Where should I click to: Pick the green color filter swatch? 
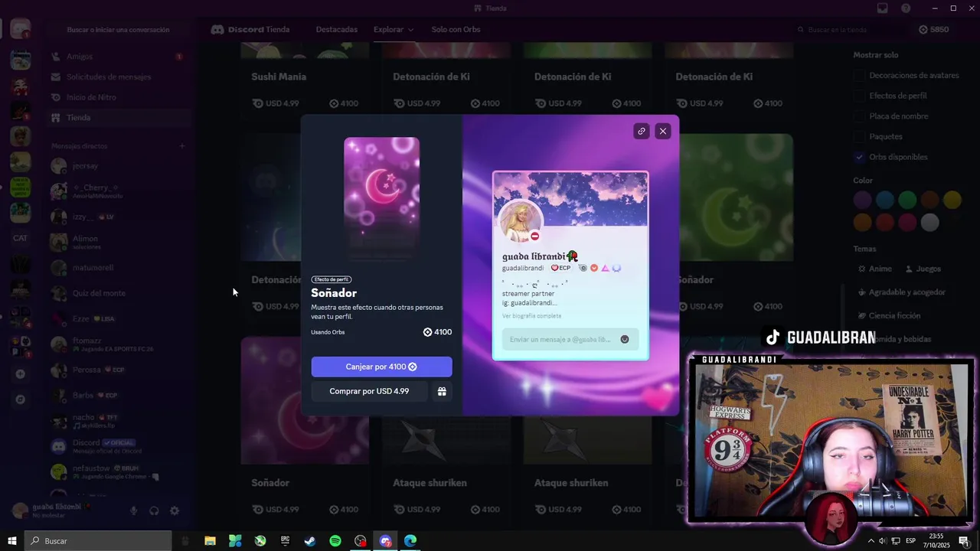click(907, 200)
